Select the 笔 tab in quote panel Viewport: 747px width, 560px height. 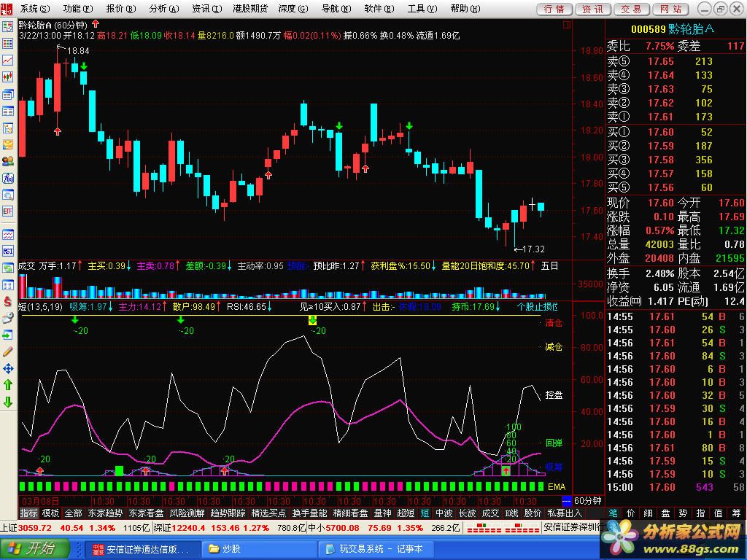pos(613,513)
